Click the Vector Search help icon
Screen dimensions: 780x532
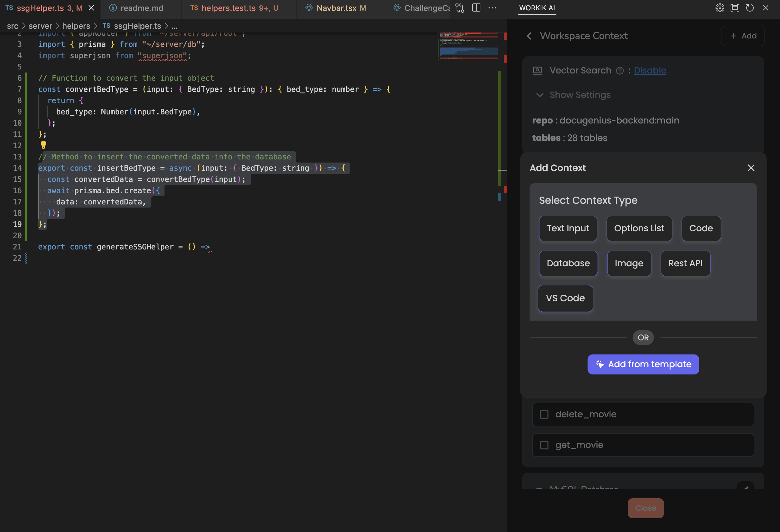[620, 71]
